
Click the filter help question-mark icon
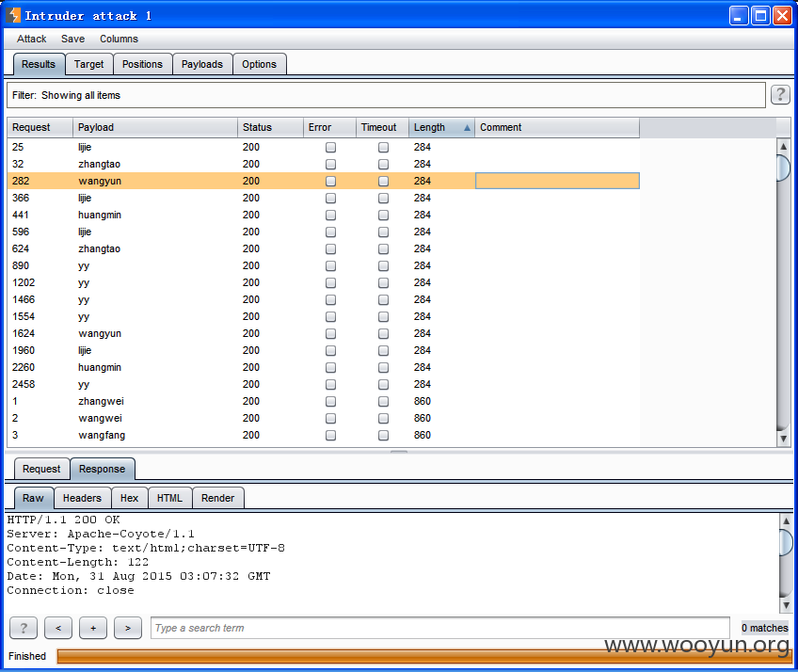pos(780,95)
